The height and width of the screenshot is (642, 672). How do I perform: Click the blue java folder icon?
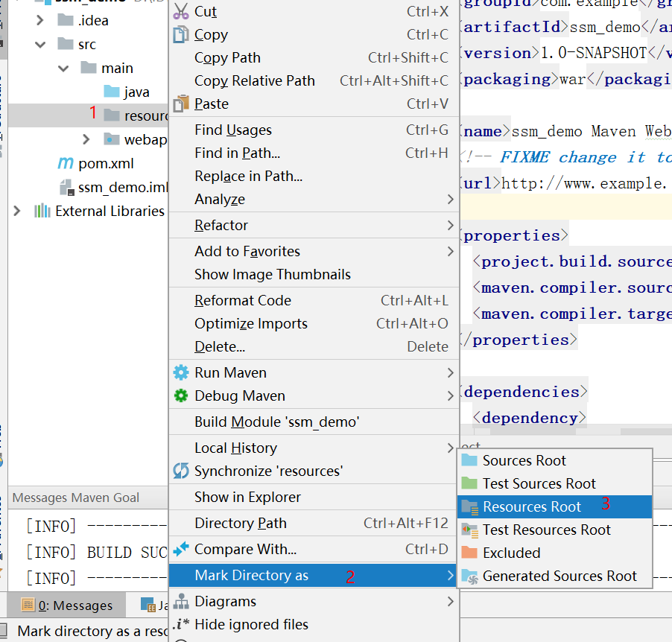(x=112, y=92)
